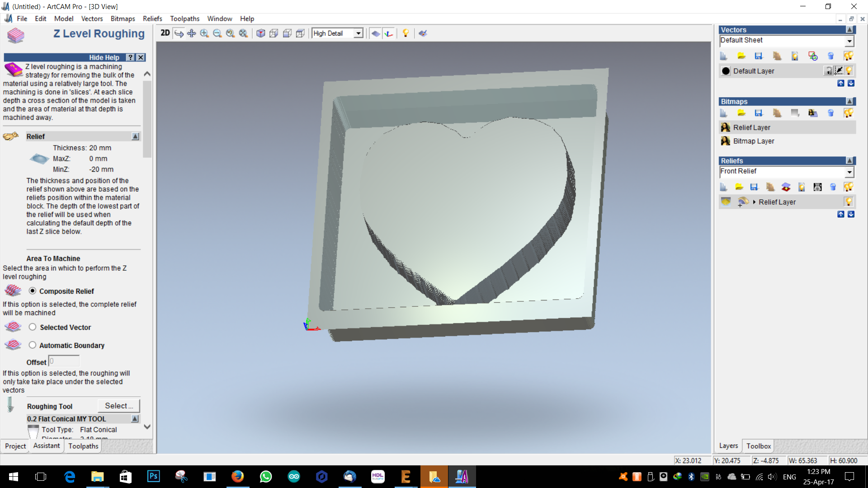
Task: Delete relief layer trash icon
Action: 833,187
